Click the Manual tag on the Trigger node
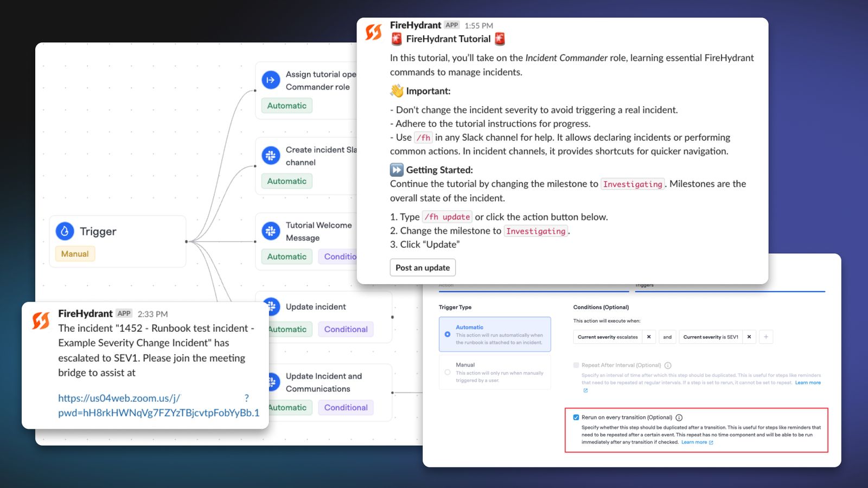 [x=75, y=254]
